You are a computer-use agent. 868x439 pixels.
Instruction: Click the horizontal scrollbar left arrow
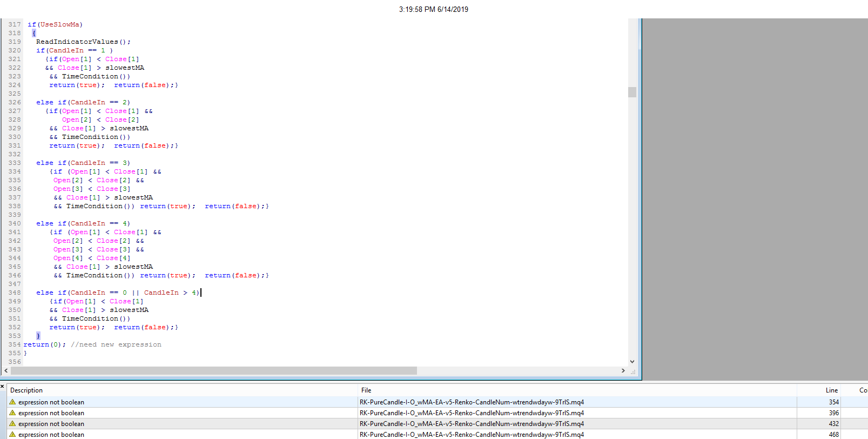tap(6, 371)
